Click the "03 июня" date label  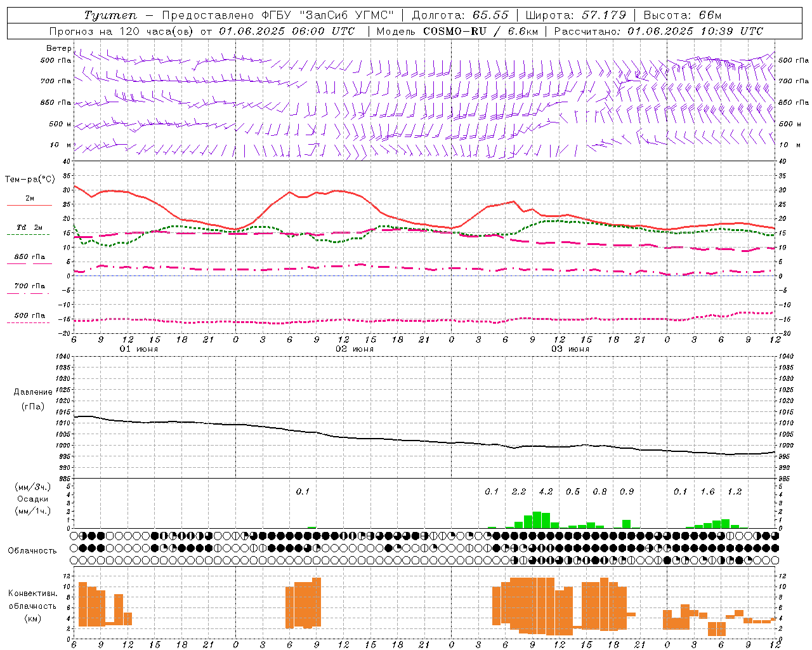click(570, 348)
